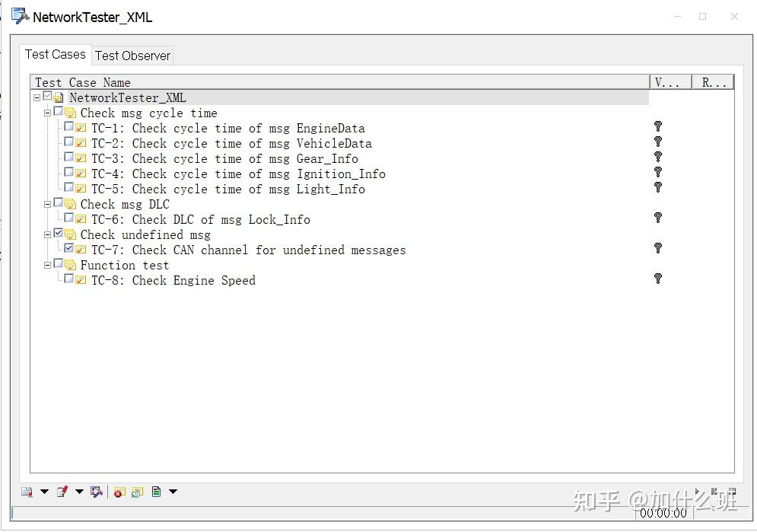Uncheck the Check undefined msg group checkbox
The image size is (757, 532).
[x=59, y=234]
